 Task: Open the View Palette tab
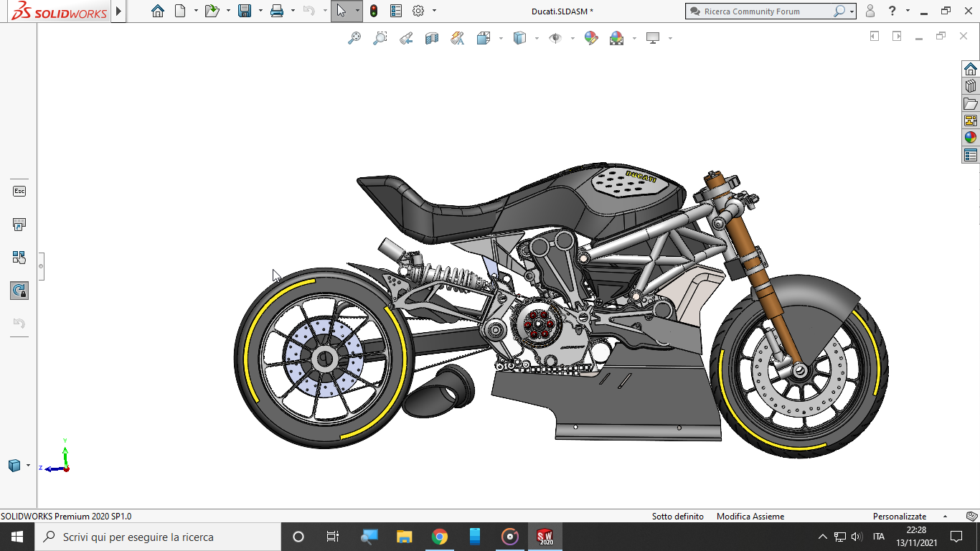[x=971, y=121]
